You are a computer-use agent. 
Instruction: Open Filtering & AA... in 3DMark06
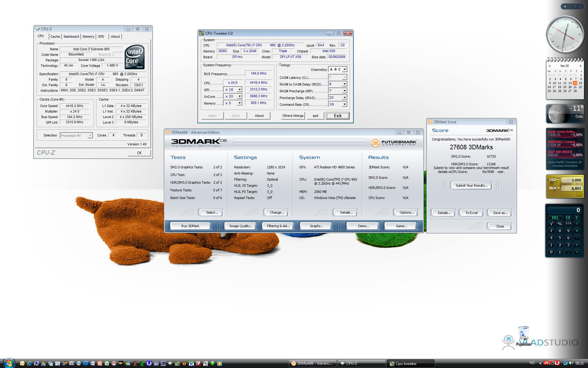[x=278, y=226]
